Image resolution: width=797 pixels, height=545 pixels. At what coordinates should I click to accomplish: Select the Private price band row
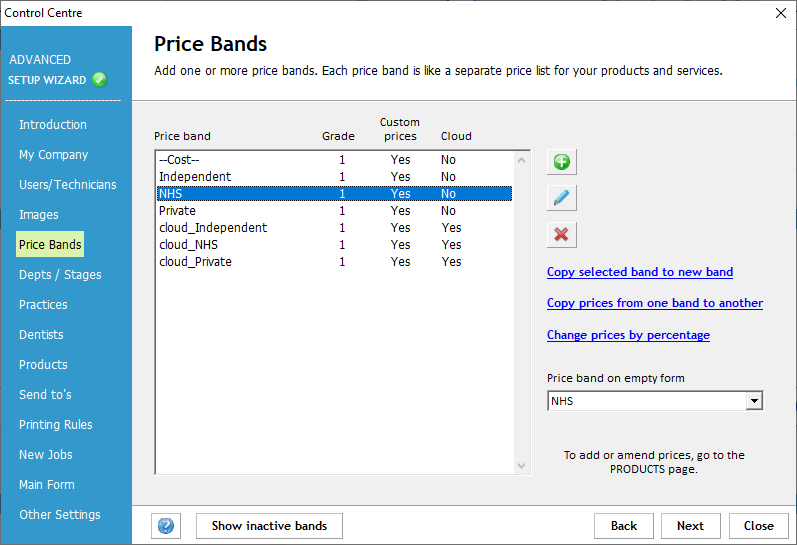pyautogui.click(x=178, y=211)
